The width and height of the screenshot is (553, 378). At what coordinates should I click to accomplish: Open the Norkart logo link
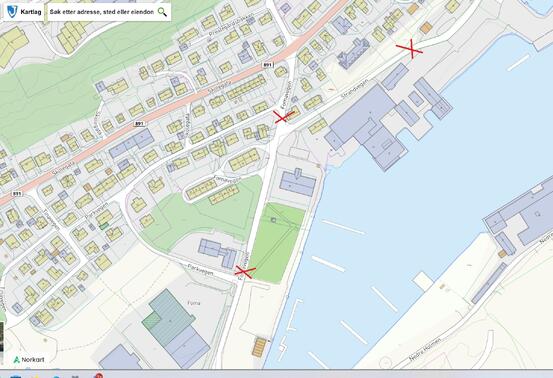(x=29, y=360)
